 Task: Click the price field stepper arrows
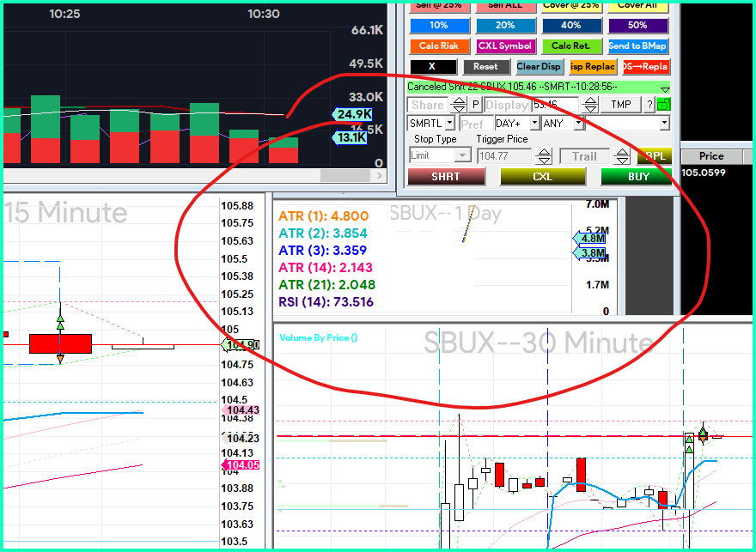click(591, 105)
